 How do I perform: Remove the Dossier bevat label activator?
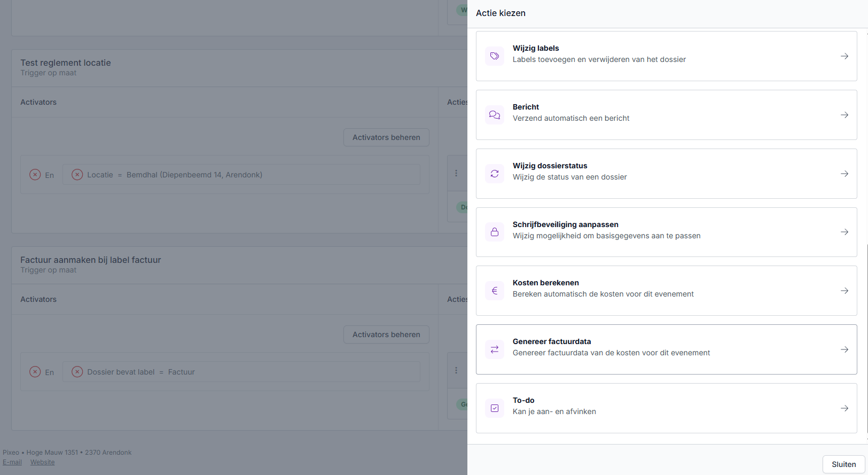click(77, 372)
